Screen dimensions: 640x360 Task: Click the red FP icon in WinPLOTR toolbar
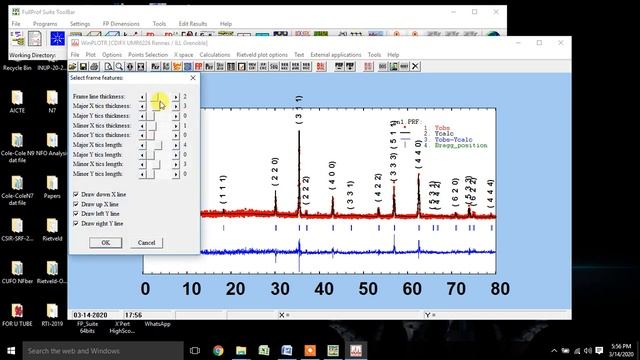click(x=198, y=67)
